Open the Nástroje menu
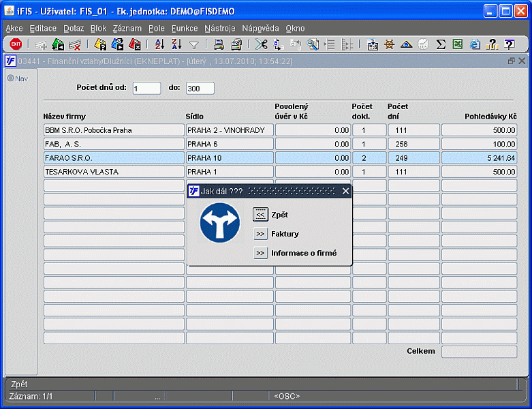Viewport: 532px width, 409px height. [219, 29]
